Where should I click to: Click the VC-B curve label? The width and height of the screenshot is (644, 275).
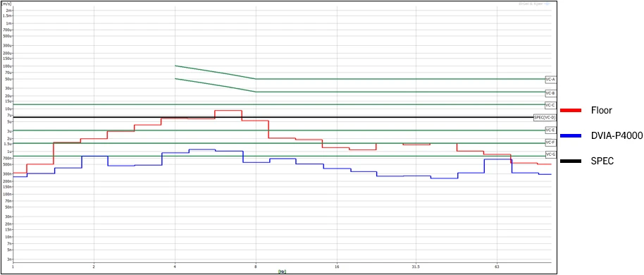(x=550, y=93)
